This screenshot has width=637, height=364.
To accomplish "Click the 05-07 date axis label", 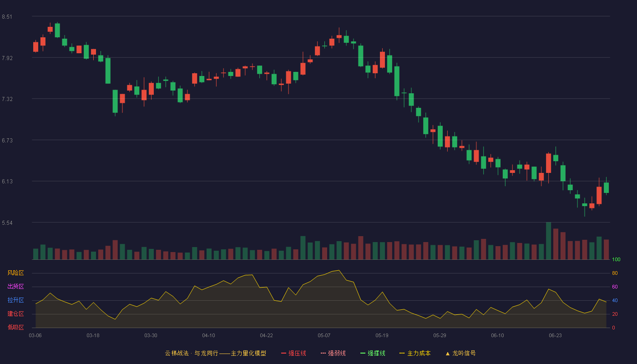I will coord(324,335).
